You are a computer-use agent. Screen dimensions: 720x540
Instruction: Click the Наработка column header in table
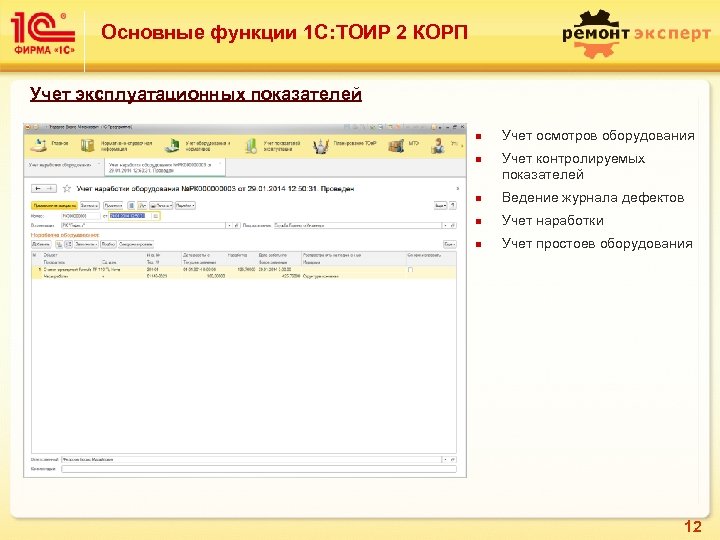237,254
